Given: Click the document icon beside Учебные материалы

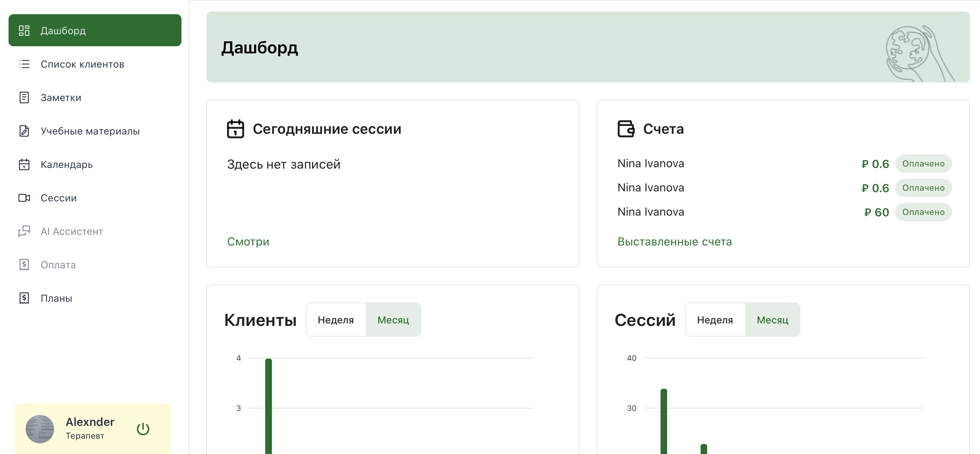Looking at the screenshot, I should pos(24,131).
